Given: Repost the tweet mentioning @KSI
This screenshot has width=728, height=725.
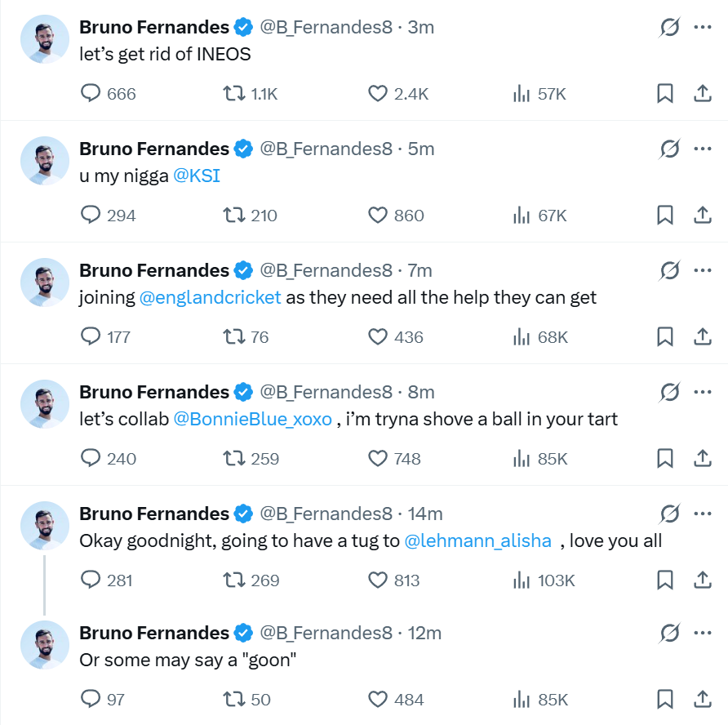Looking at the screenshot, I should click(234, 216).
